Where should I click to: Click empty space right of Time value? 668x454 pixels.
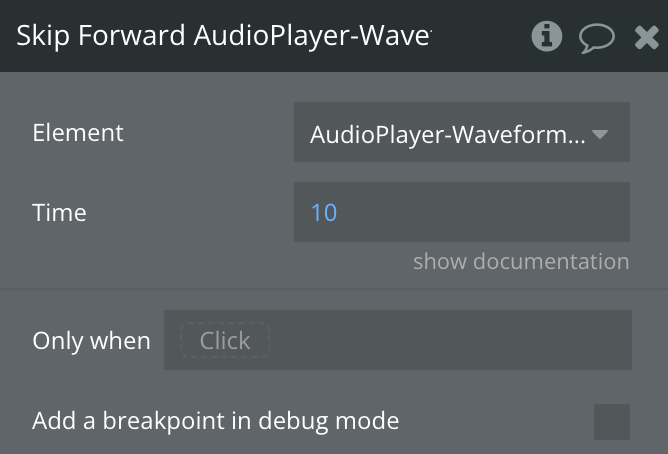pyautogui.click(x=500, y=212)
